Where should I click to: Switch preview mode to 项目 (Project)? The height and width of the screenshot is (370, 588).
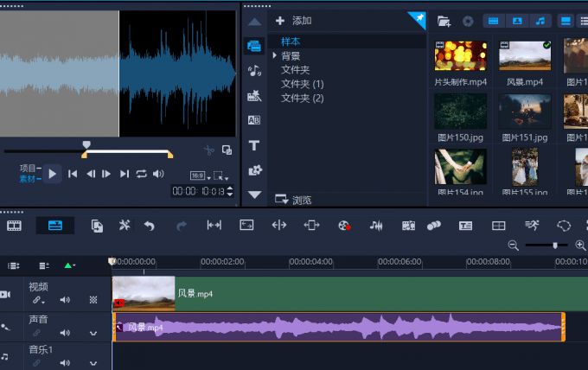28,168
